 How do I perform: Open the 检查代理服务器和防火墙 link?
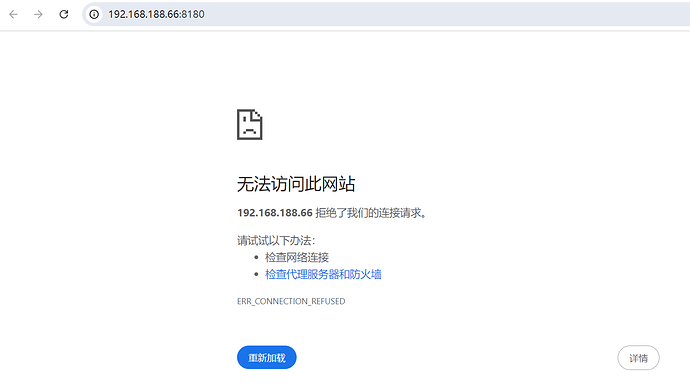coord(323,274)
